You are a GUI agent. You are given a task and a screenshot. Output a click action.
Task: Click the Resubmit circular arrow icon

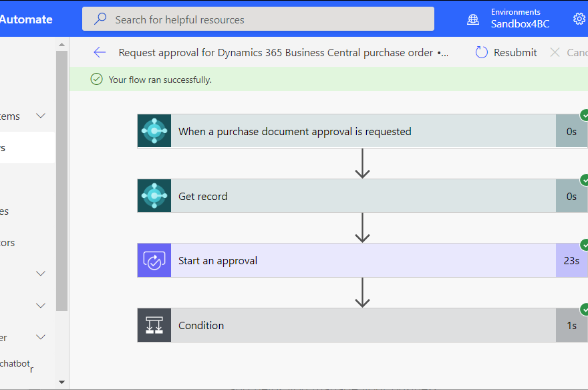482,53
